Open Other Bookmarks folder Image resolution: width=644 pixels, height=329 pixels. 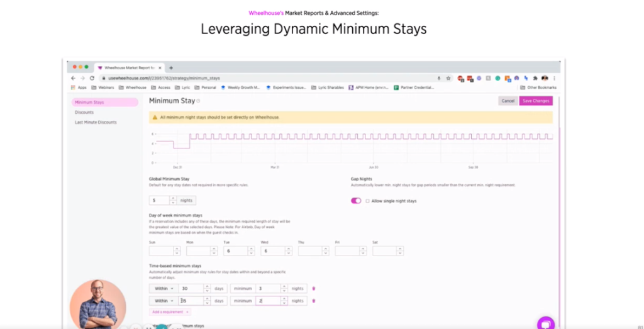click(x=538, y=87)
